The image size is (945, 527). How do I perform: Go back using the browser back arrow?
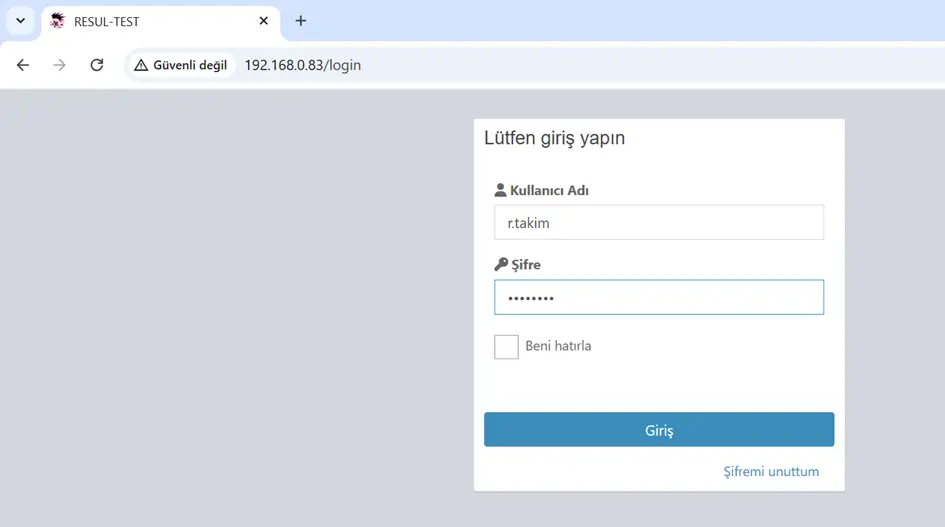[23, 65]
